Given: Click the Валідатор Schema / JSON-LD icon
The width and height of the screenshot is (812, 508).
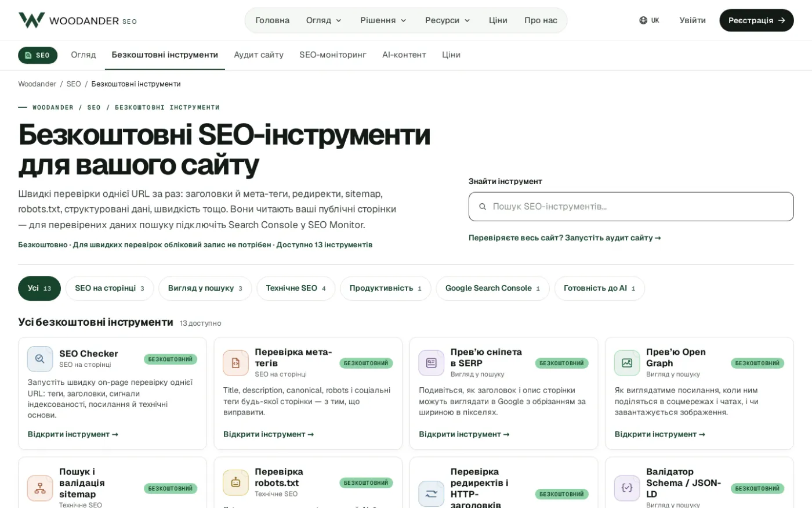Looking at the screenshot, I should pos(627,488).
